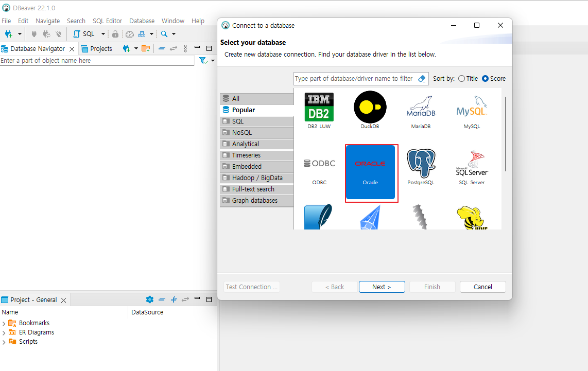Expand the Bookmarks tree node
Image resolution: width=588 pixels, height=371 pixels.
click(x=4, y=324)
